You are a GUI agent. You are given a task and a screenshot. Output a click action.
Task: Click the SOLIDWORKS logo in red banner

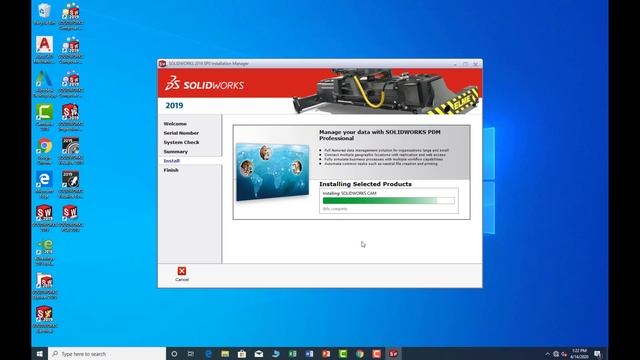coord(204,83)
